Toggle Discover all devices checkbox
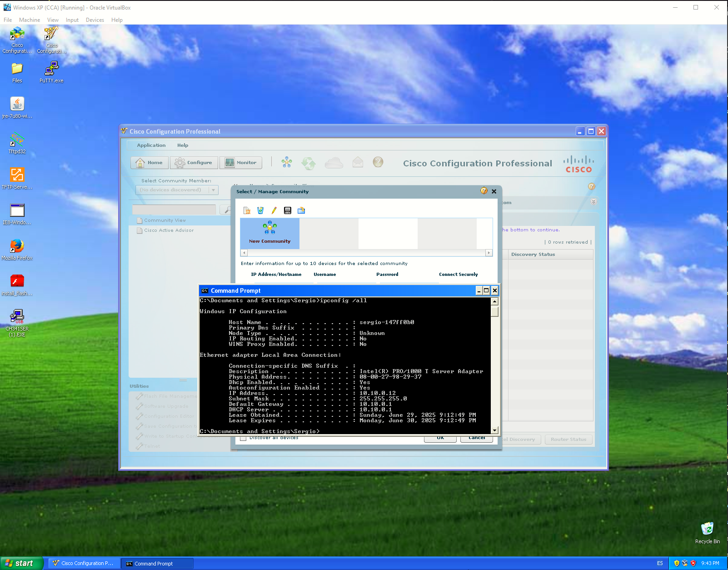Screen dimensions: 728x570 [244, 438]
